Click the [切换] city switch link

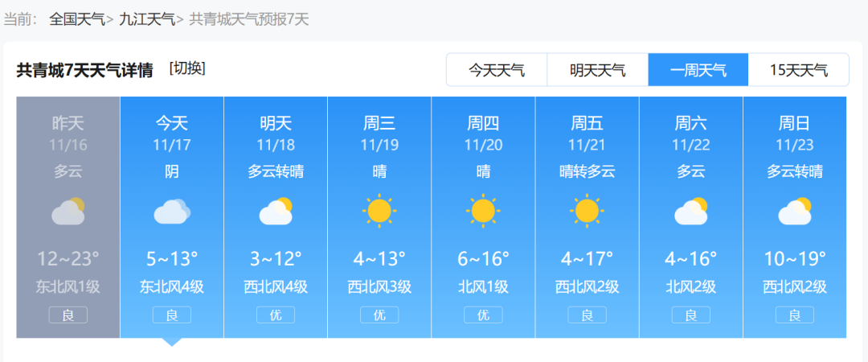point(187,68)
